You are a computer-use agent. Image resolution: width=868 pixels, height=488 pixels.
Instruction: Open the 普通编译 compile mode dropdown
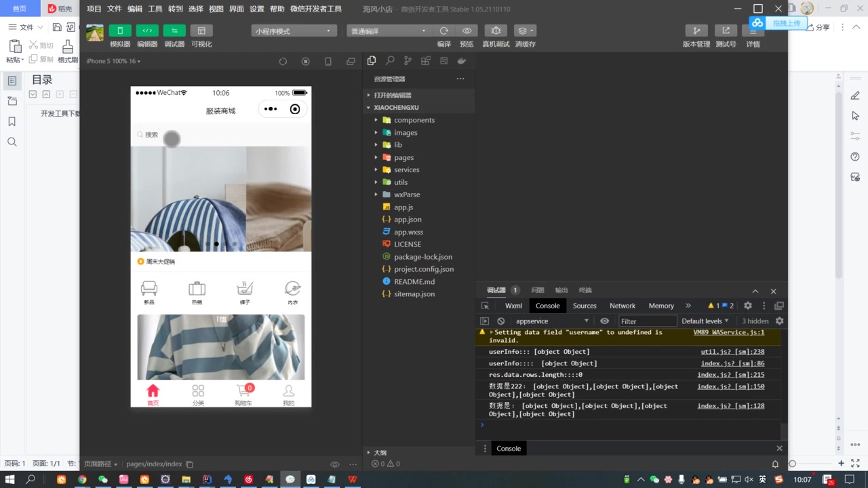point(388,30)
